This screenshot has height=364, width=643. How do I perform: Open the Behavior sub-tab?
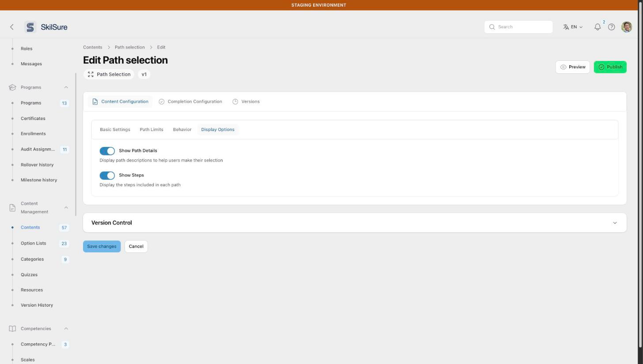[x=182, y=130]
